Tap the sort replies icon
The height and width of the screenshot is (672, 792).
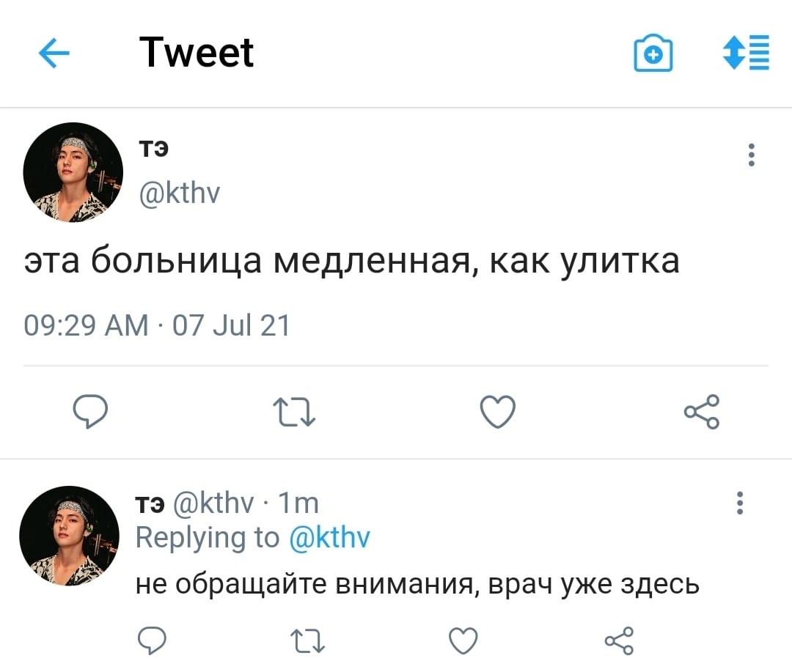[x=746, y=53]
